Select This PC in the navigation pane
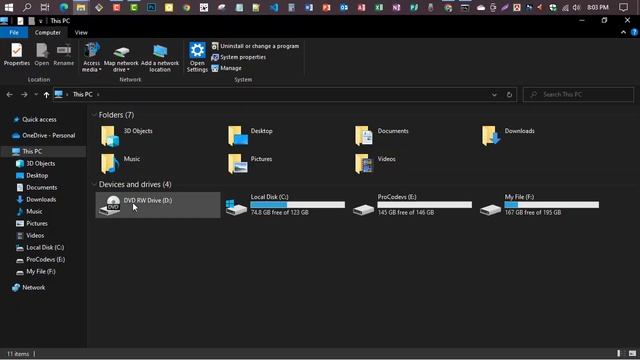This screenshot has width=640, height=360. [x=32, y=151]
